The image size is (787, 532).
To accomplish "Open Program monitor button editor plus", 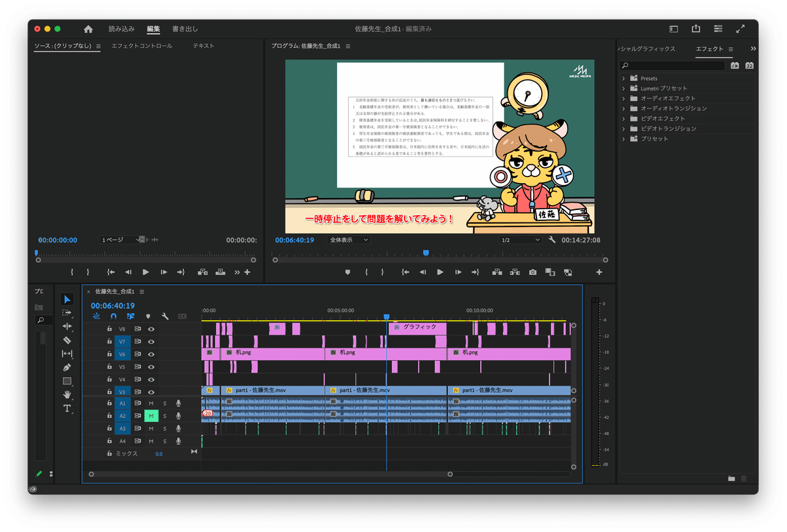I will click(599, 272).
